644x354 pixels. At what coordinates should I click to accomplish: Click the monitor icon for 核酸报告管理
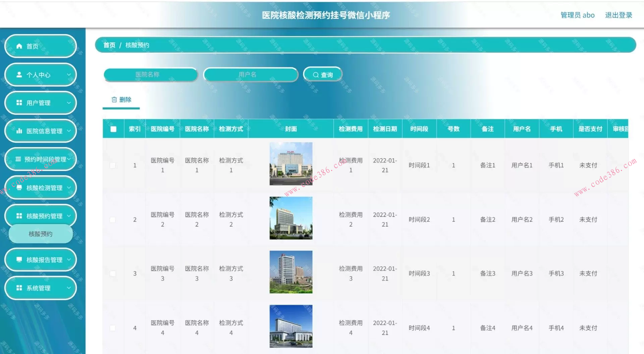19,259
